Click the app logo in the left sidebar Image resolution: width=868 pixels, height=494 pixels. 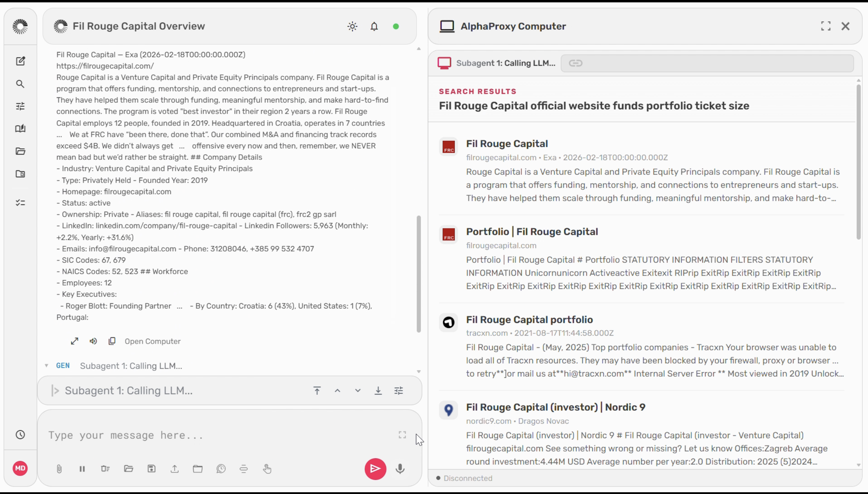[x=20, y=27]
